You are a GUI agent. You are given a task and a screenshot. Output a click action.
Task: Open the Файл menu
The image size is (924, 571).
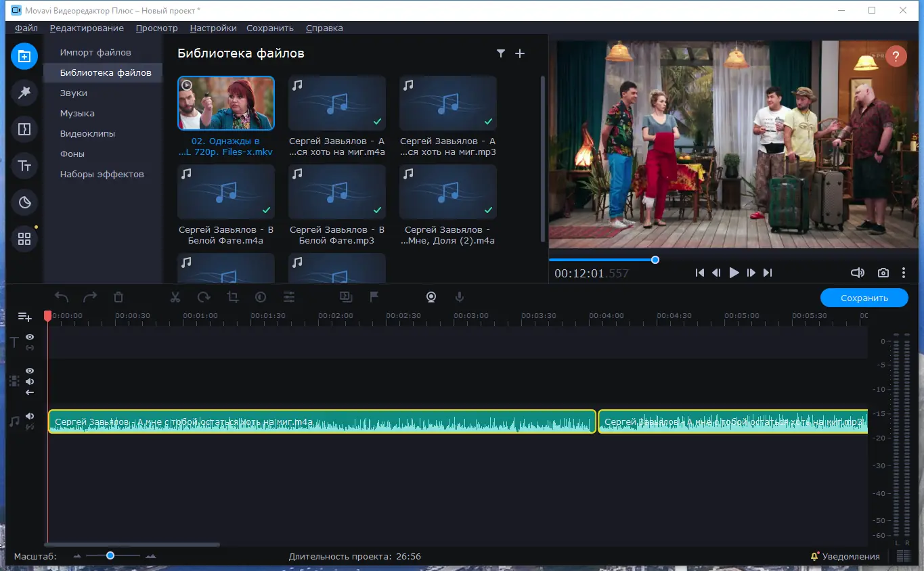click(x=25, y=28)
